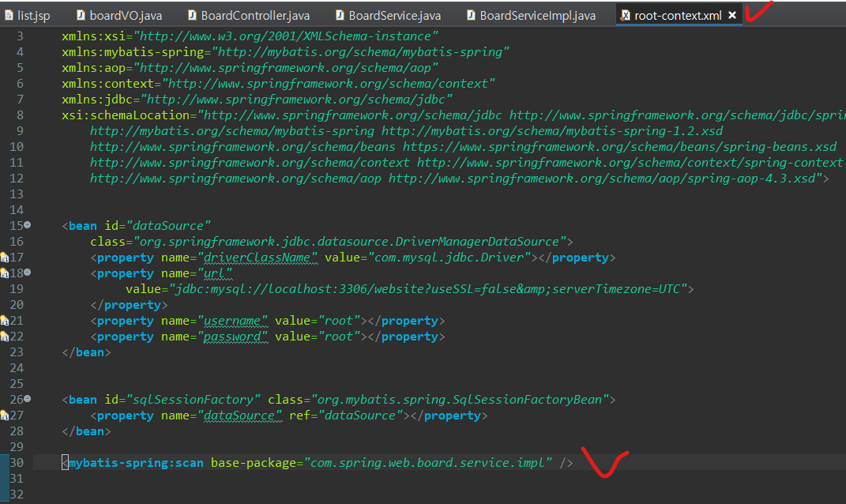Switch to the list.jsp tab
Viewport: 846px width, 504px height.
(27, 16)
